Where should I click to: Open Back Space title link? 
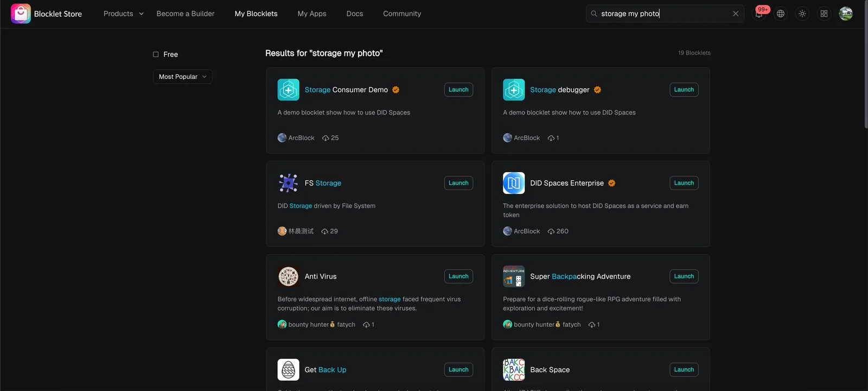(x=550, y=370)
